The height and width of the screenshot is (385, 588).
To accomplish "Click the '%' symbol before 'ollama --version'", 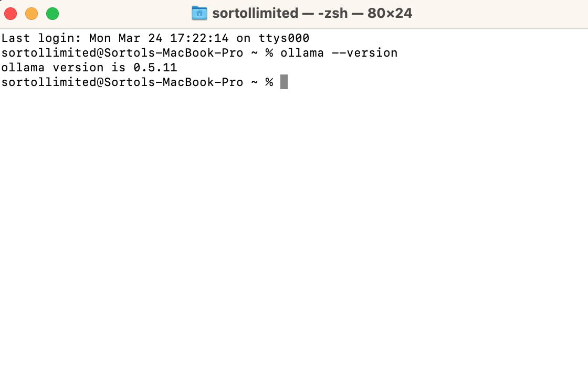I will pos(269,52).
